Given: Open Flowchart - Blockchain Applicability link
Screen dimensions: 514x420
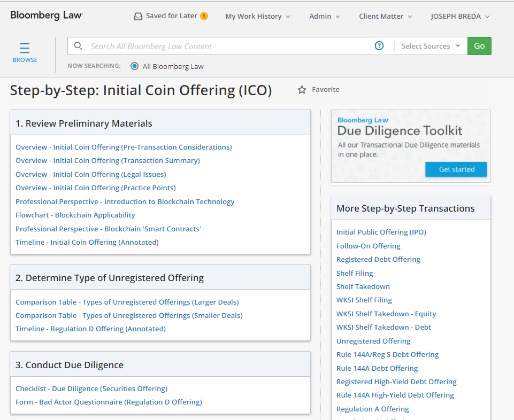Looking at the screenshot, I should (x=75, y=215).
